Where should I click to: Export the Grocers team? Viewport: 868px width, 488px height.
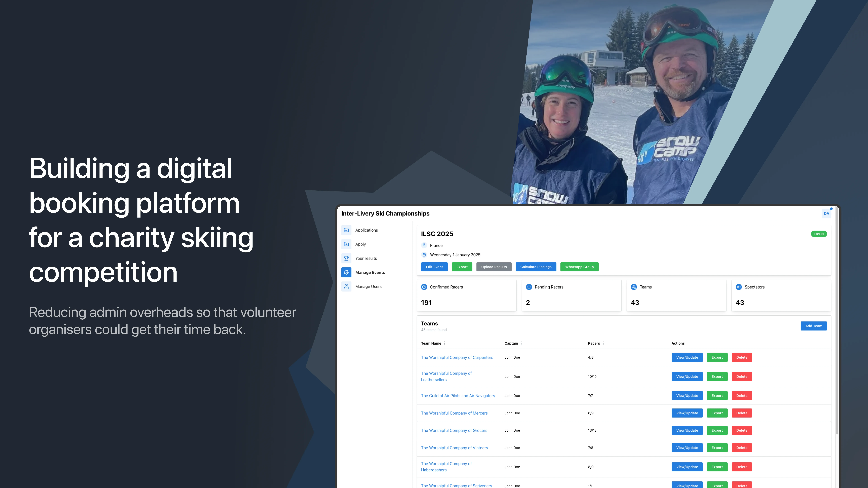[x=717, y=430]
